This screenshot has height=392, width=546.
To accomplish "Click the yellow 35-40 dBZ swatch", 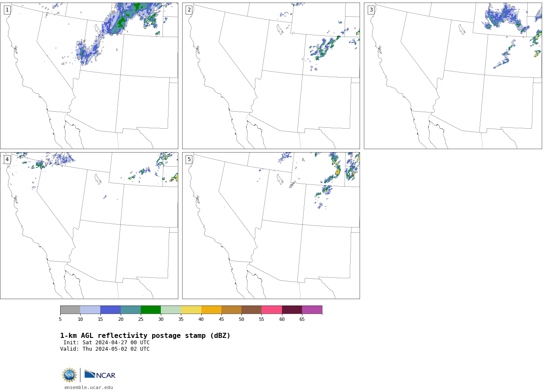I will click(191, 310).
